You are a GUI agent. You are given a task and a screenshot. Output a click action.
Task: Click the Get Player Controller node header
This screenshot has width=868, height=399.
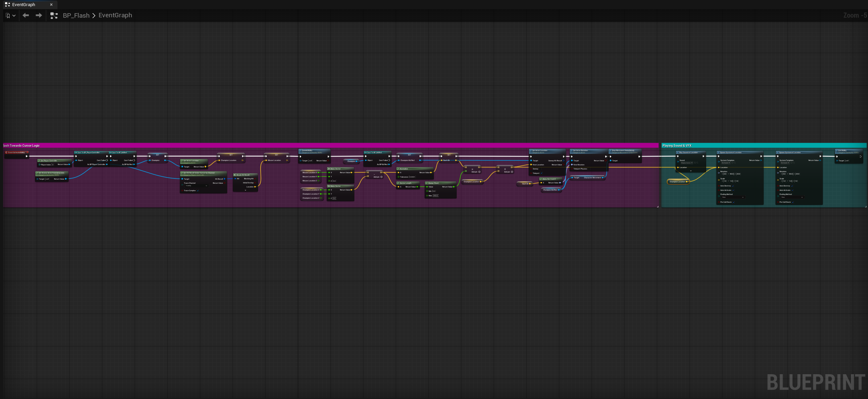54,161
